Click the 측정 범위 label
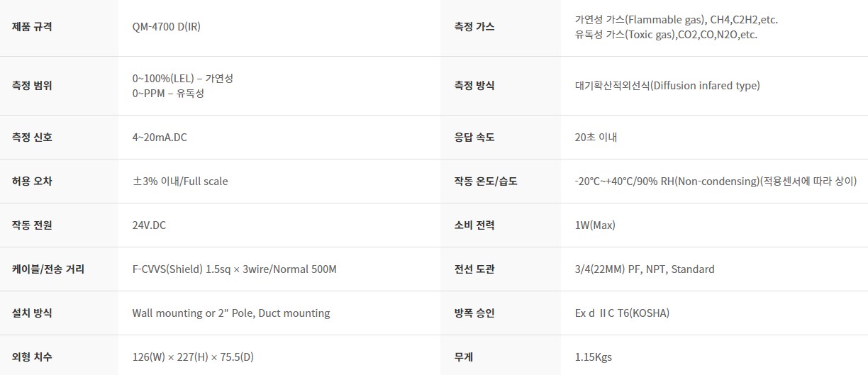 (32, 86)
